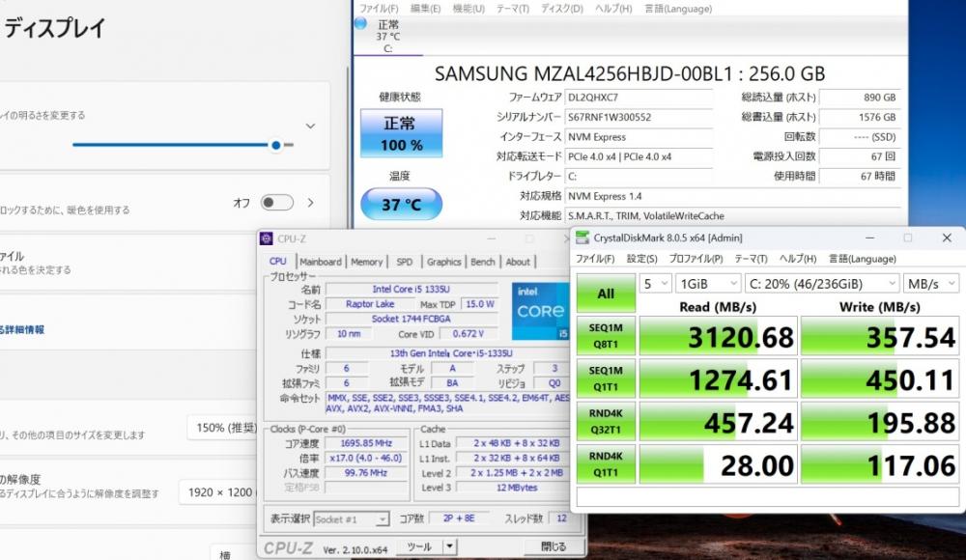Open the tools dropdown arrow in CPU-Z
Screen dimensions: 966x560
click(450, 546)
